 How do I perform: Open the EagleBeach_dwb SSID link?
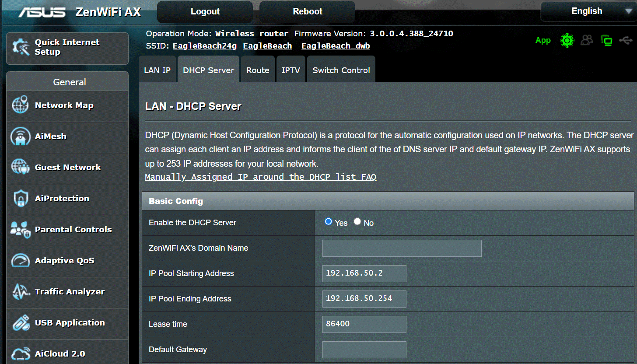point(336,46)
